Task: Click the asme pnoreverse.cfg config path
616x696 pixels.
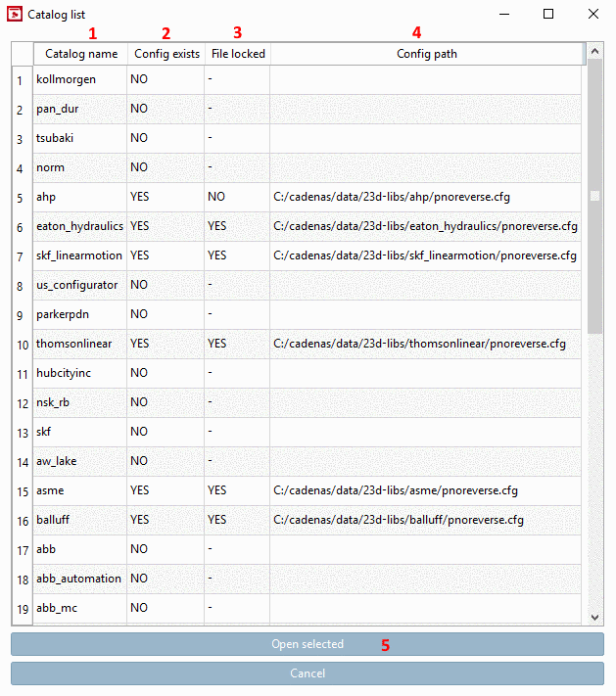Action: coord(425,490)
